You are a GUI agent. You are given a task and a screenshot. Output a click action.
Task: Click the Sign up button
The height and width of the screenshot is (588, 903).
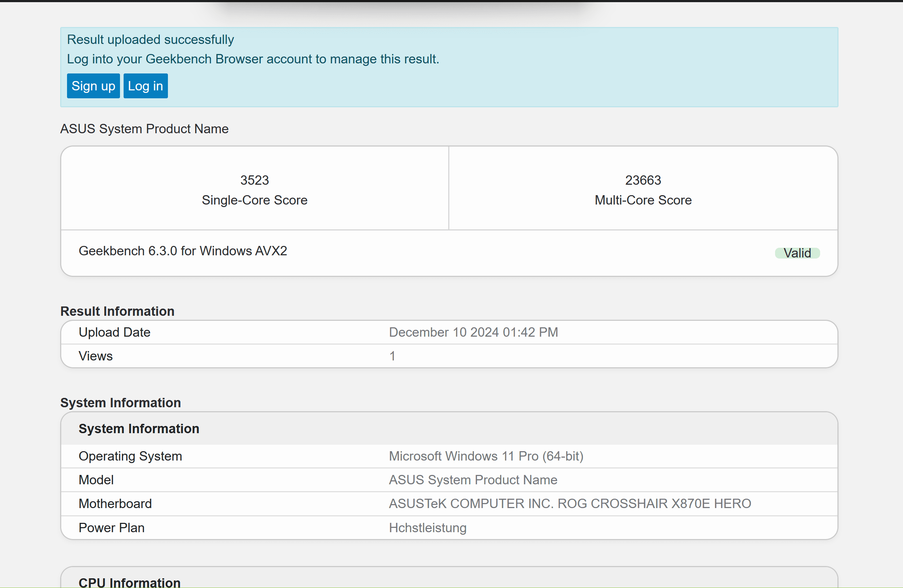93,86
